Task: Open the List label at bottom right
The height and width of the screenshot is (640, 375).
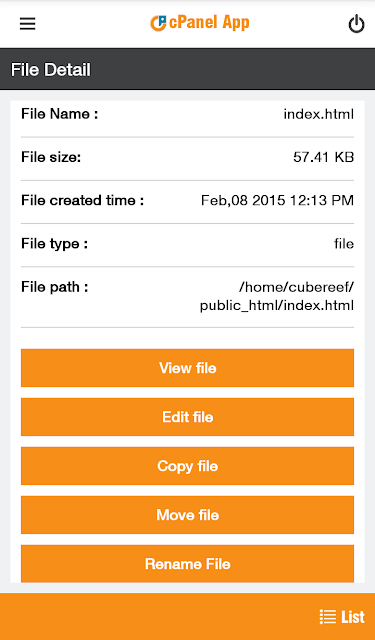Action: coord(353,616)
